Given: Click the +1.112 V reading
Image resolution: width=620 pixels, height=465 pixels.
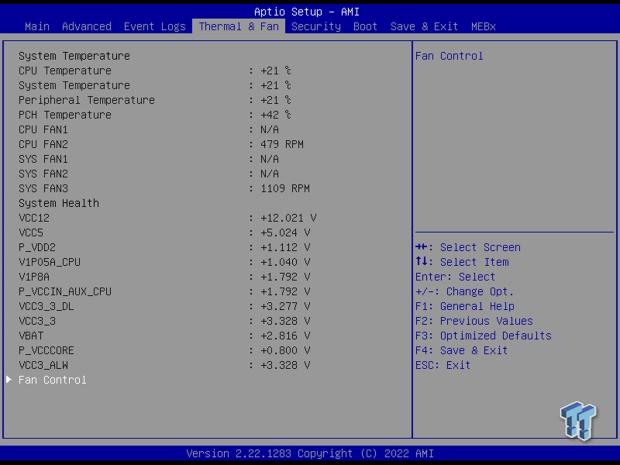Looking at the screenshot, I should 285,248.
